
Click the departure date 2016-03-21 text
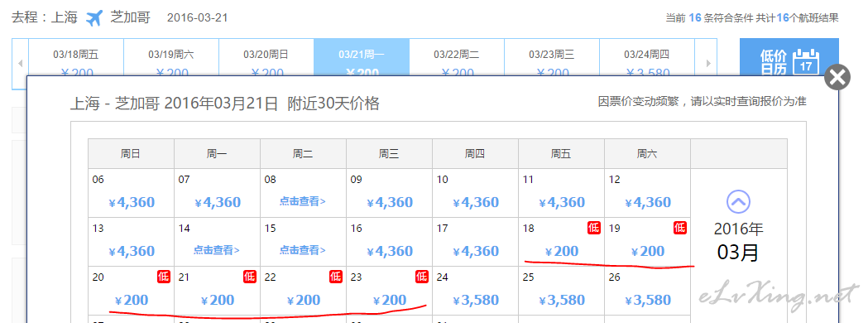pyautogui.click(x=197, y=17)
